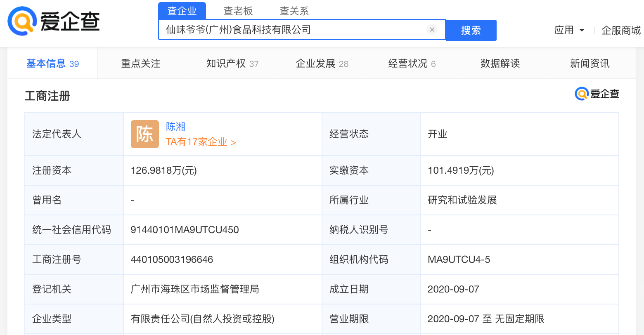Select the industry value 研究和试验发展
The image size is (644, 335).
(x=462, y=200)
